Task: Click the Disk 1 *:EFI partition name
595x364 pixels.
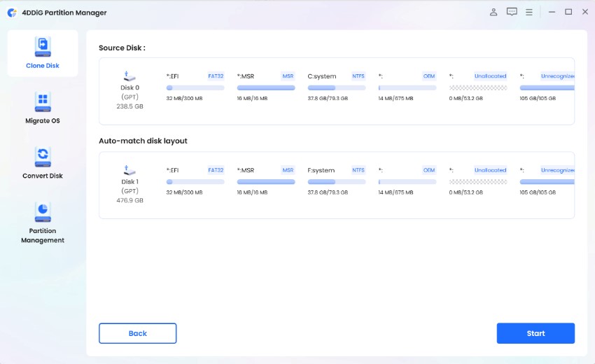Action: coord(172,170)
